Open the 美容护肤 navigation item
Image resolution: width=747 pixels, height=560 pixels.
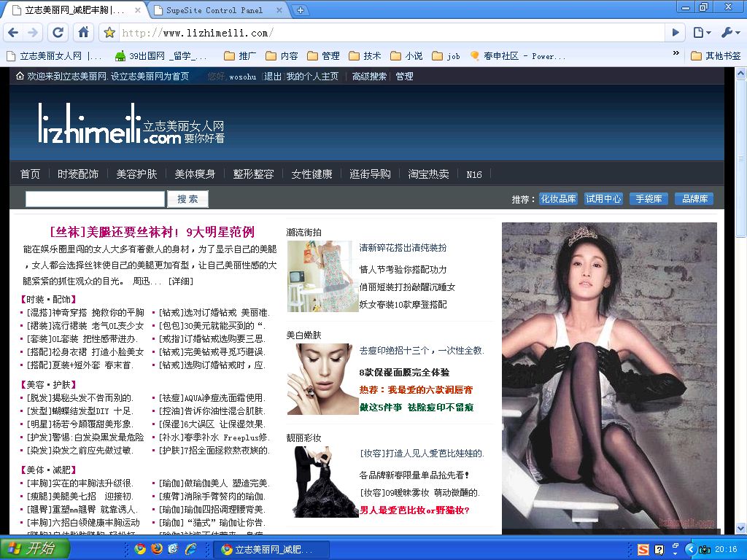(x=136, y=174)
